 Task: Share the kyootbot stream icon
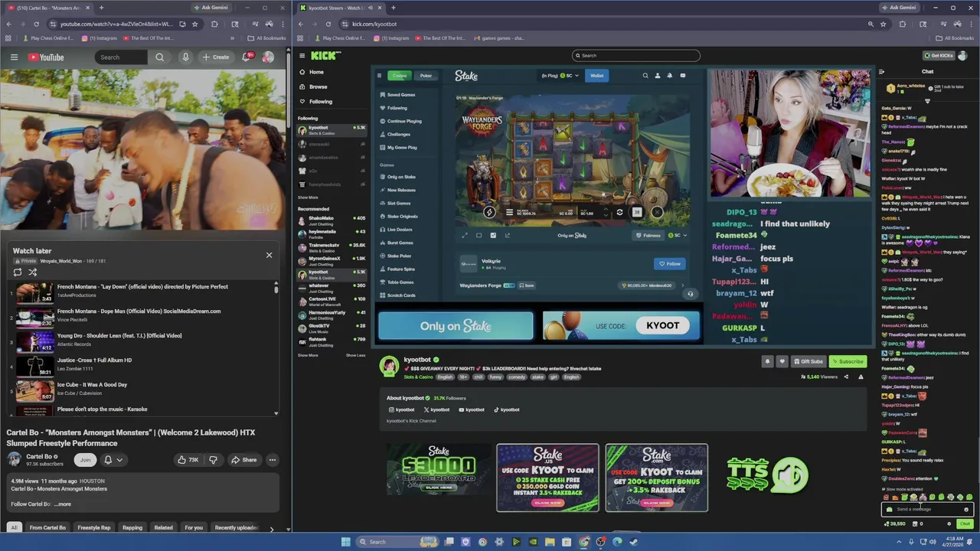pyautogui.click(x=846, y=377)
